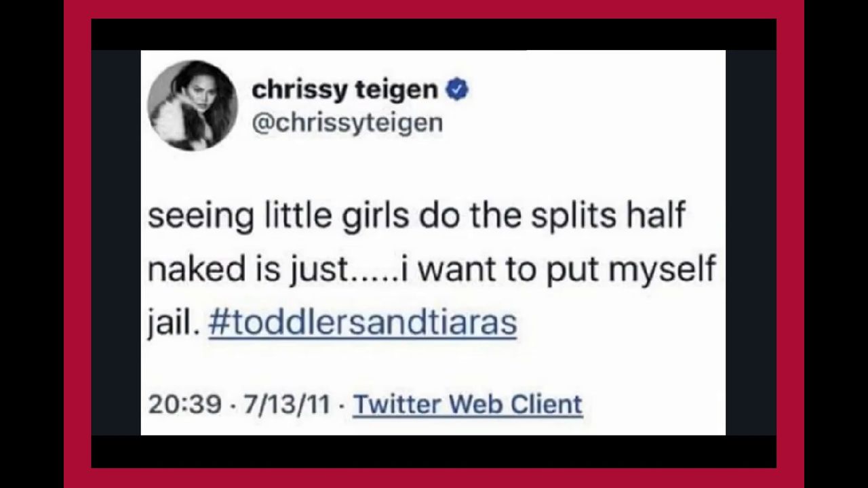Click the black bar above the tweet card
Image resolution: width=868 pixels, height=488 pixels.
tap(434, 34)
